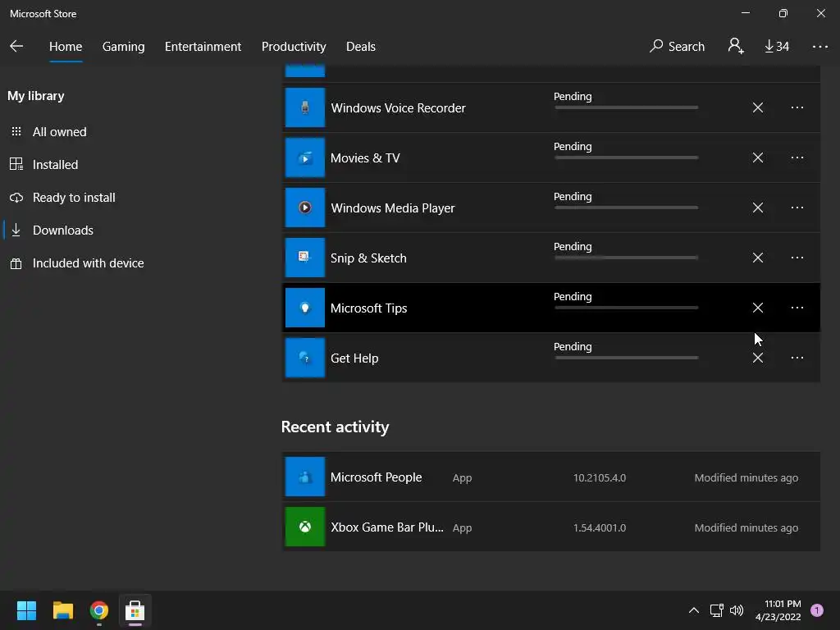Viewport: 840px width, 630px height.
Task: Launch File Explorer from taskbar
Action: pos(62,610)
